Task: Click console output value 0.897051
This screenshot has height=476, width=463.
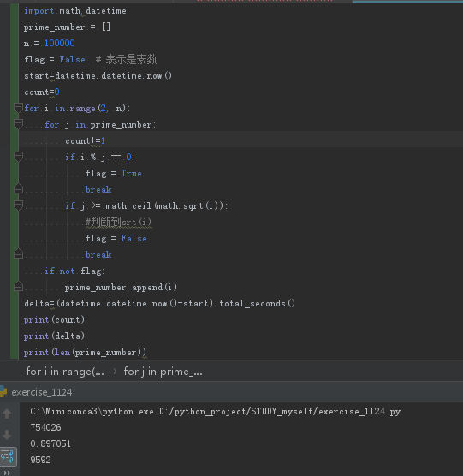Action: pos(50,443)
